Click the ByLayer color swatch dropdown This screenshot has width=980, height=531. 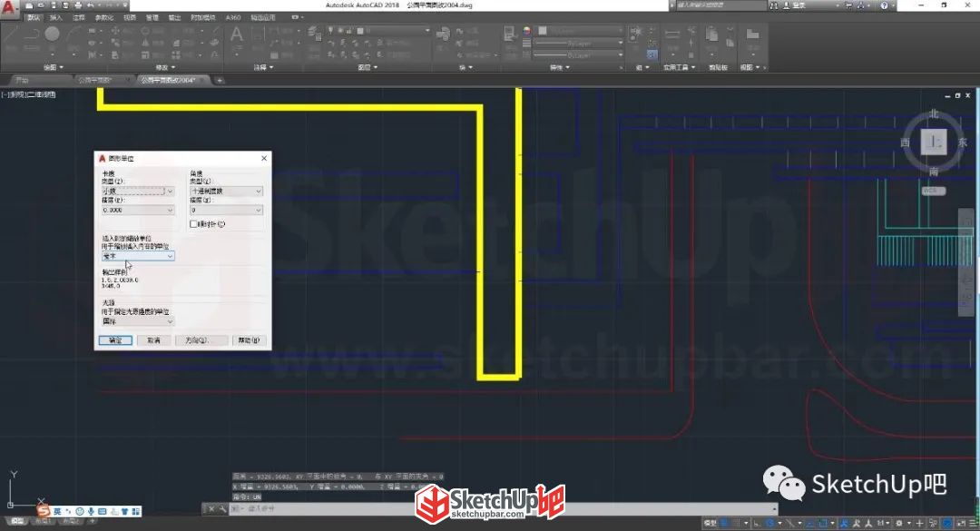[x=579, y=30]
